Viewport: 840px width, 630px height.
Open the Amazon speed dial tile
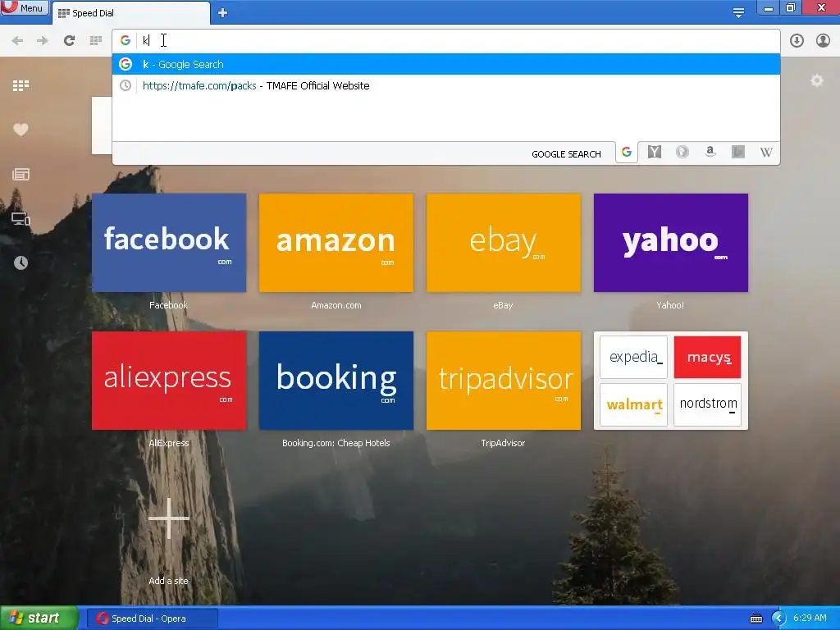pos(336,243)
